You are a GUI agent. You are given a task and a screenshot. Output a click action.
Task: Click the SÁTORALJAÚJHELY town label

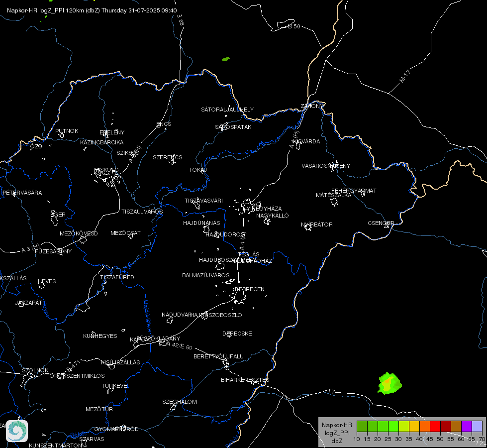coord(227,110)
